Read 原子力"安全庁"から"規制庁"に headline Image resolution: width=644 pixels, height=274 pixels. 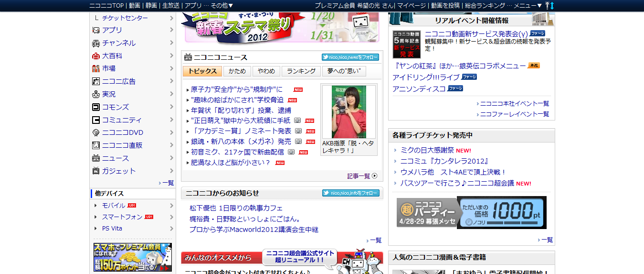point(237,89)
